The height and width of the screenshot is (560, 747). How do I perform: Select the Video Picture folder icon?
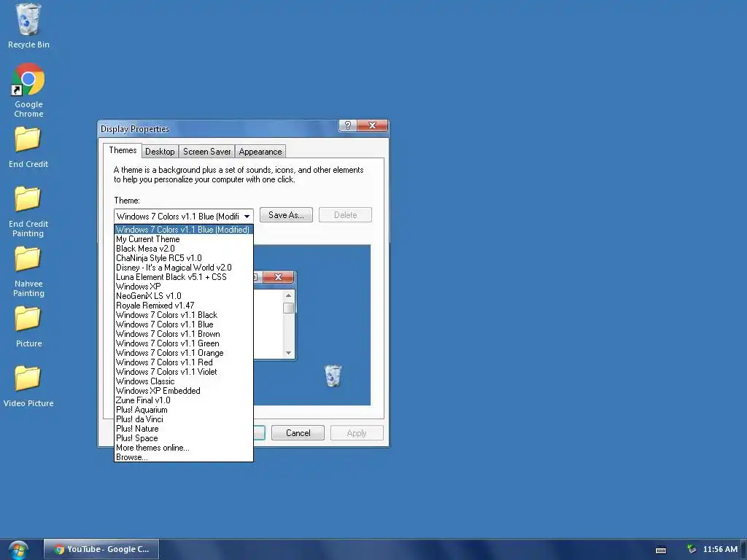pyautogui.click(x=28, y=386)
